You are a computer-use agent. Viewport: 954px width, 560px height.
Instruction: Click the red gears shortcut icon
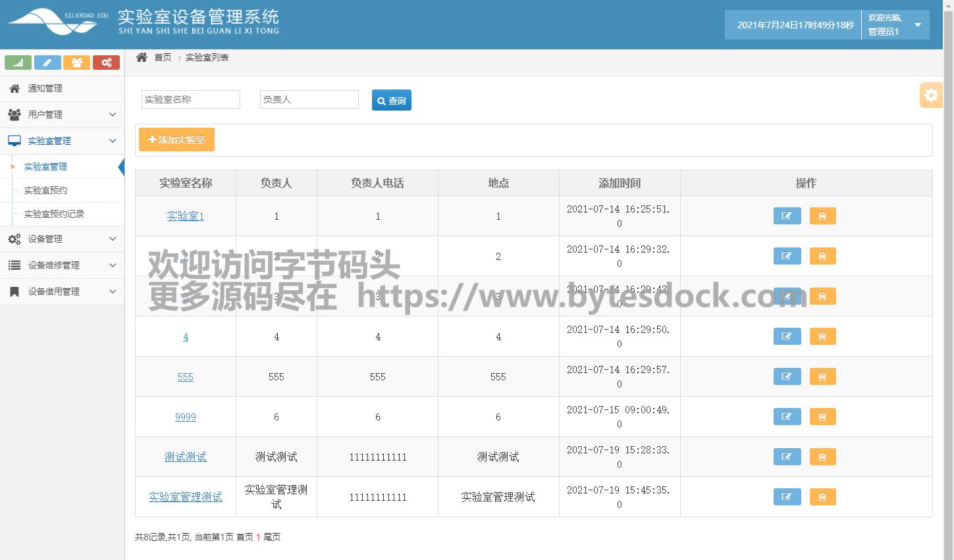click(106, 63)
